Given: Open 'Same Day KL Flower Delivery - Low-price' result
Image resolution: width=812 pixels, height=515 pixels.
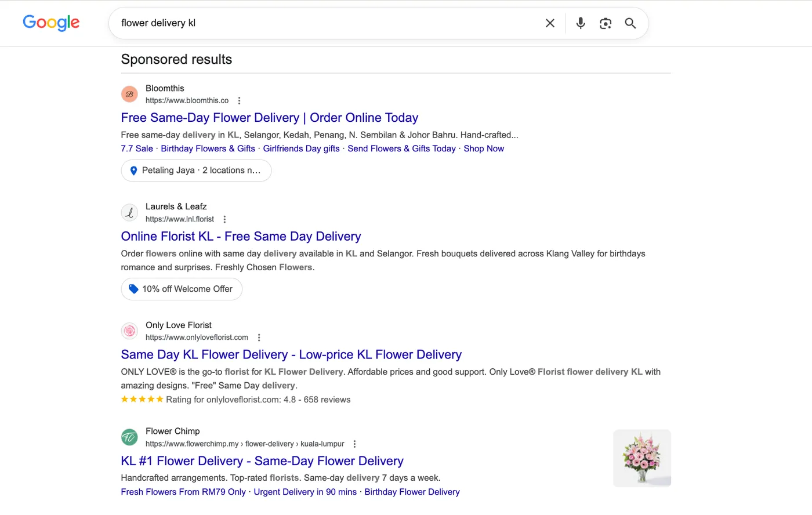Looking at the screenshot, I should [x=291, y=355].
